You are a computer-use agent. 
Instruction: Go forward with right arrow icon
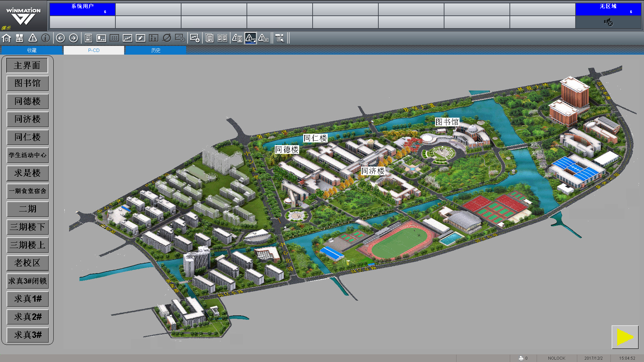[73, 38]
